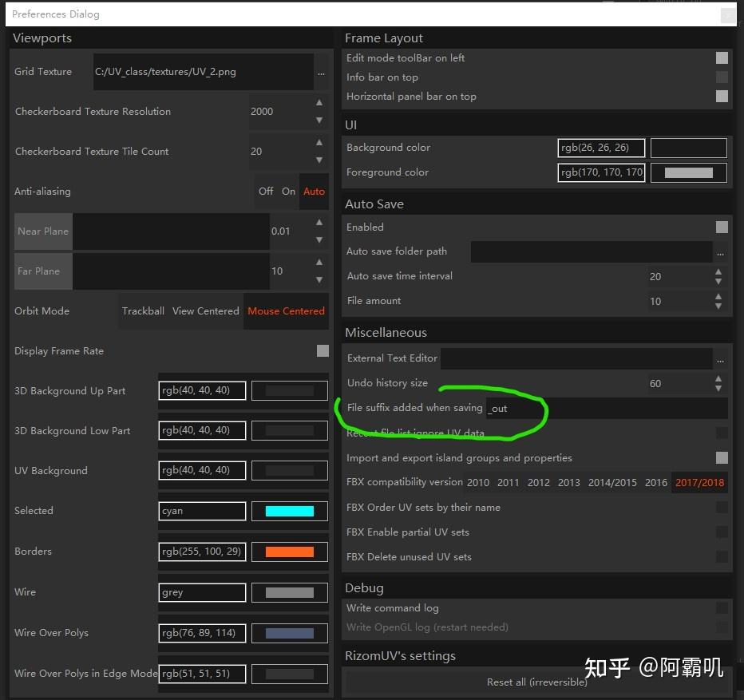Open UI Background color swatch

point(688,148)
